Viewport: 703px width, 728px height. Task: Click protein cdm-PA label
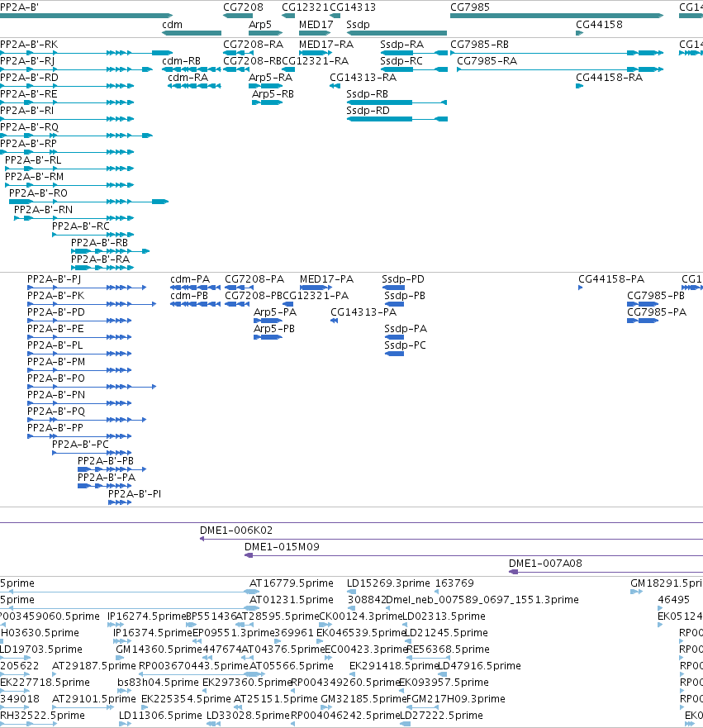click(x=190, y=279)
